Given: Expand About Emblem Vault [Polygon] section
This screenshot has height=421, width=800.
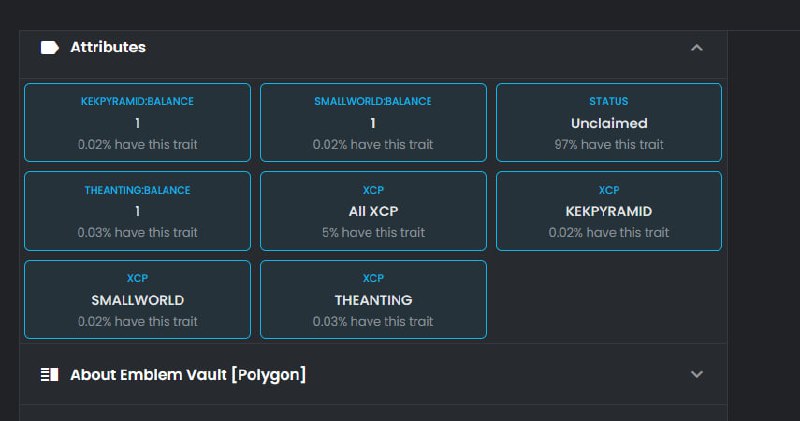Looking at the screenshot, I should [696, 374].
